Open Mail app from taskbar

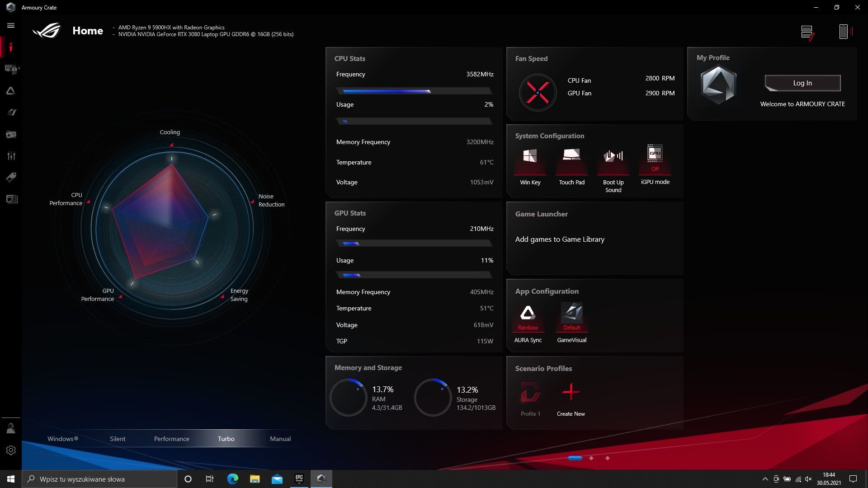(277, 479)
